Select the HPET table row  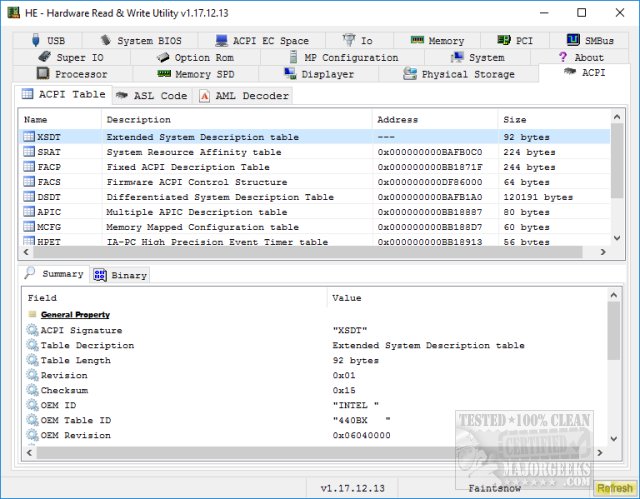click(x=314, y=242)
